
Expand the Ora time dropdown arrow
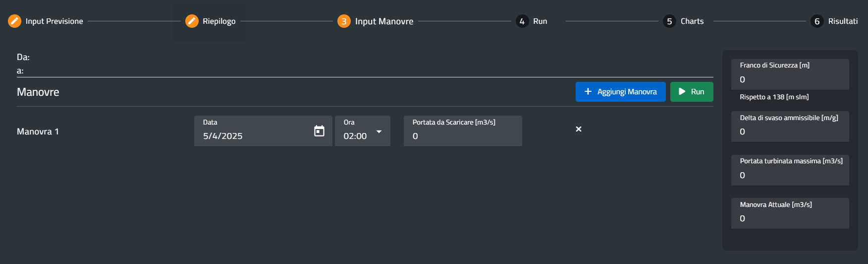click(x=379, y=132)
